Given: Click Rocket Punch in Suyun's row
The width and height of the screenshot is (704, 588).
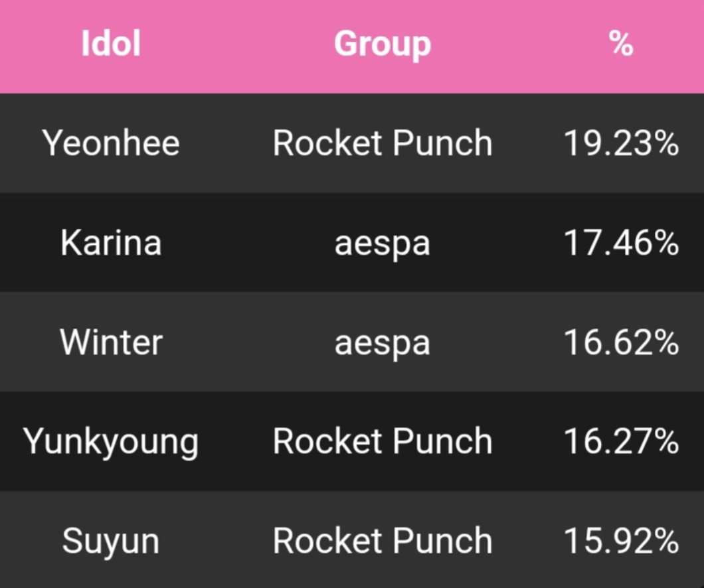Looking at the screenshot, I should click(x=382, y=542).
